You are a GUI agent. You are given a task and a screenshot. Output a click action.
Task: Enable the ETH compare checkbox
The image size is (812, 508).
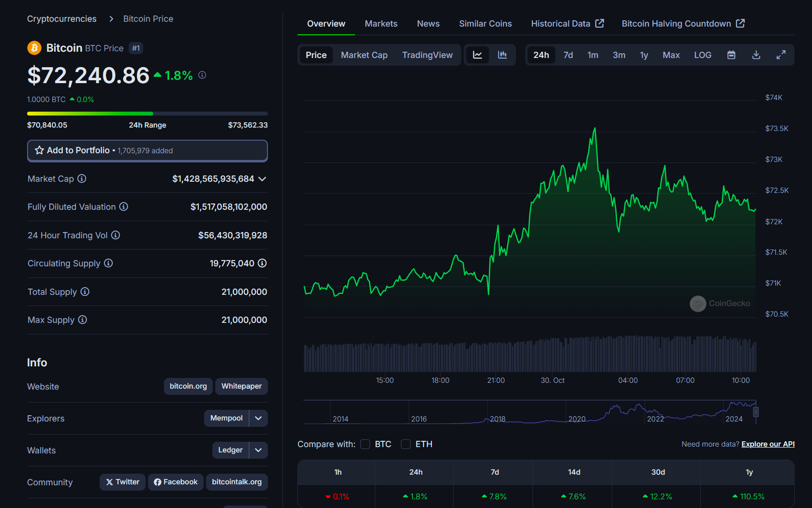(x=406, y=444)
